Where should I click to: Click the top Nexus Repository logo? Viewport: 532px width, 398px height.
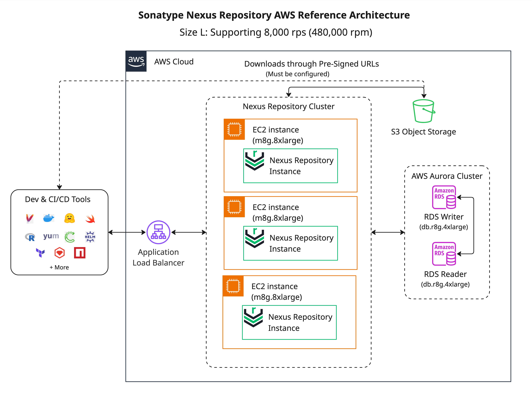tap(254, 160)
